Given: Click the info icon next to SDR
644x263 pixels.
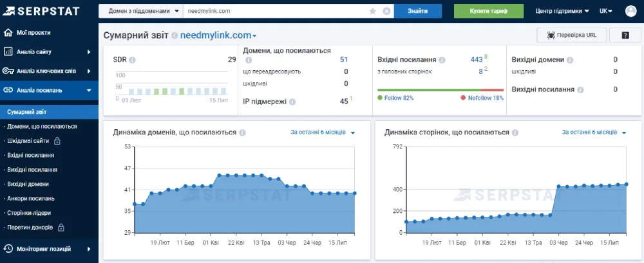Looking at the screenshot, I should coord(132,60).
